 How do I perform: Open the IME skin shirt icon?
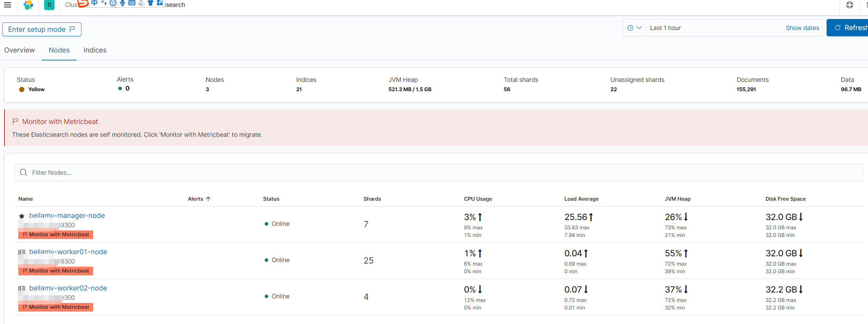point(150,3)
